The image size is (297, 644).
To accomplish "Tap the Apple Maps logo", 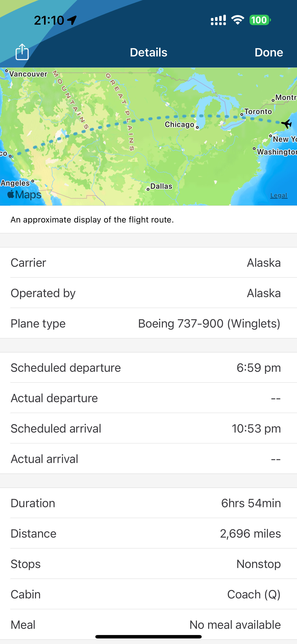I will (x=24, y=194).
